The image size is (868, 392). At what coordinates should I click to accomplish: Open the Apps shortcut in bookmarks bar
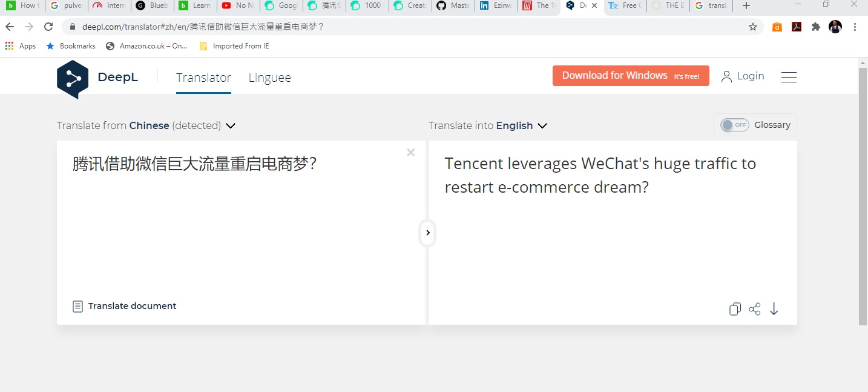[21, 46]
